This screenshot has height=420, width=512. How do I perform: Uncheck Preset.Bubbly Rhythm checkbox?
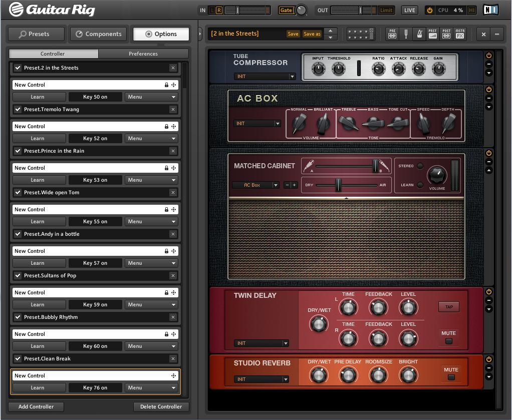(x=18, y=317)
